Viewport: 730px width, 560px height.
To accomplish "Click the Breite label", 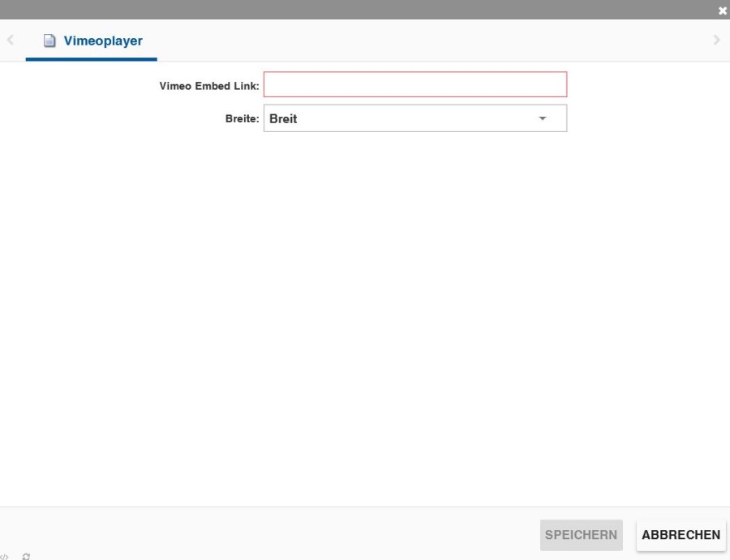I will point(242,118).
